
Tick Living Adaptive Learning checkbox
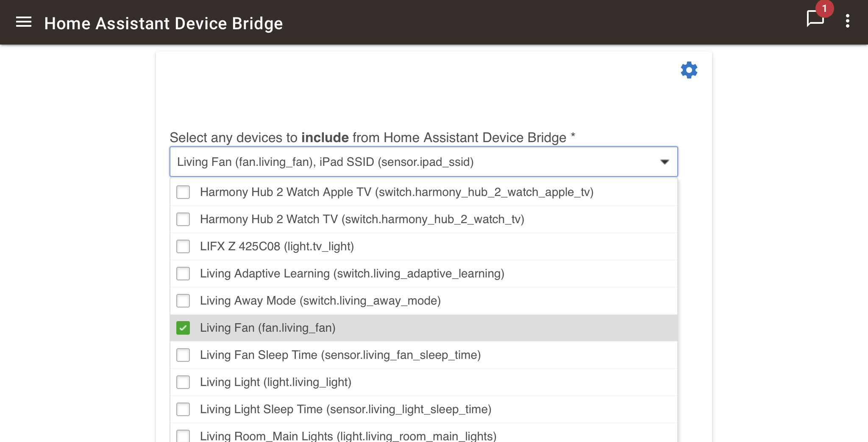click(183, 274)
